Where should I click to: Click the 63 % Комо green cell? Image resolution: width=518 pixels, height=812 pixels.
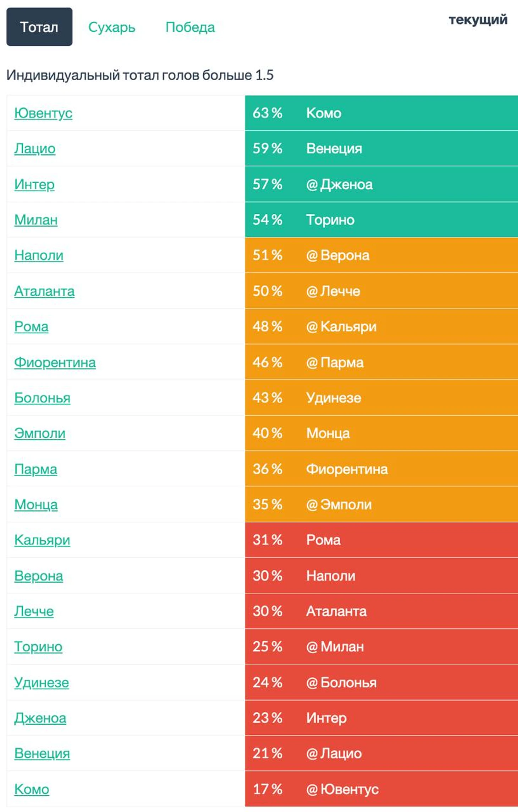point(381,113)
